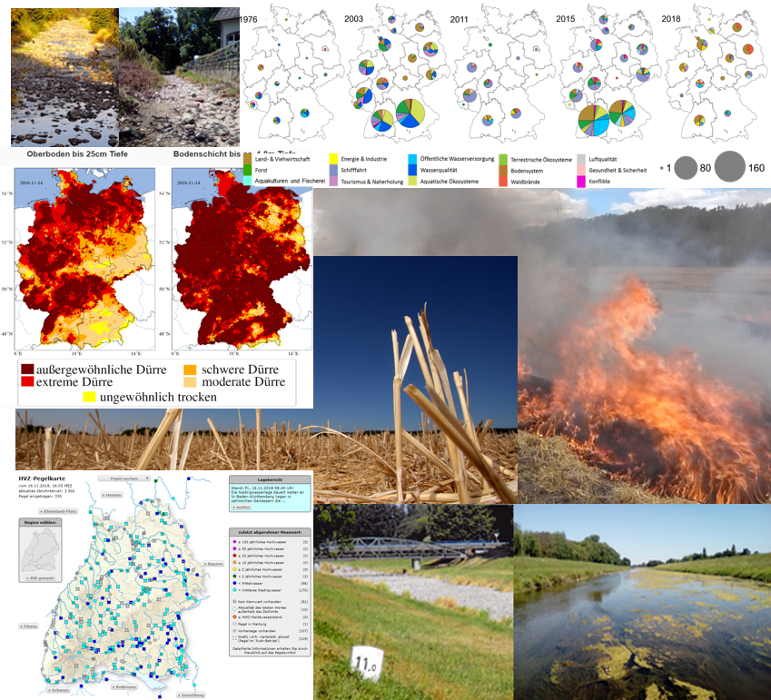The height and width of the screenshot is (700, 771).
Task: Click the Aquatische Ökosysteme color swatch
Action: (x=412, y=181)
